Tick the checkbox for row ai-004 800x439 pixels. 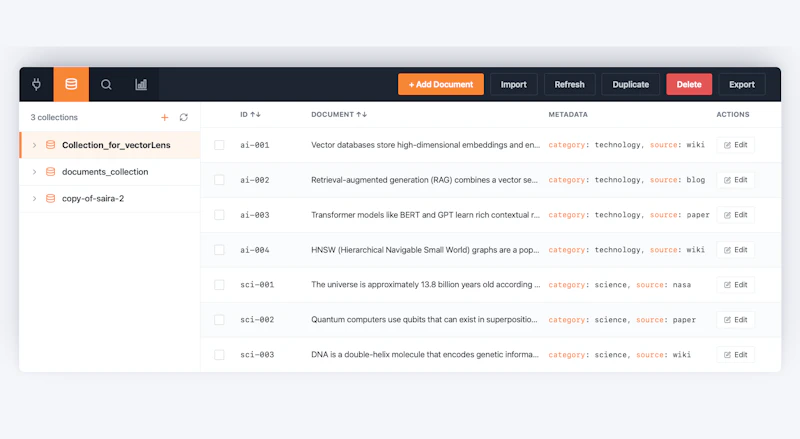[x=219, y=250]
